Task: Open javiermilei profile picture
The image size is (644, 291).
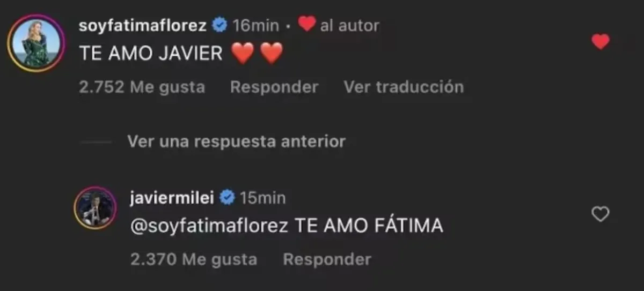Action: [95, 208]
